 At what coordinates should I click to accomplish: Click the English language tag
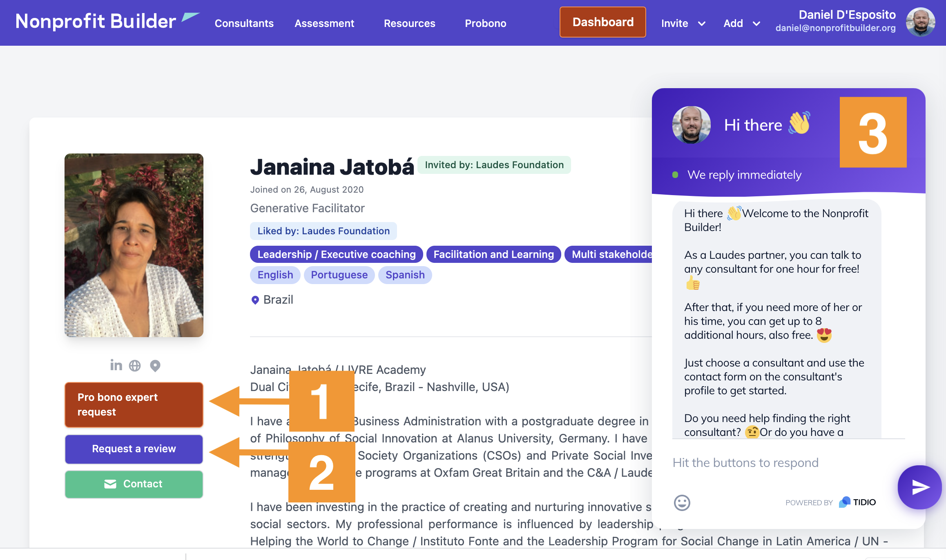pyautogui.click(x=275, y=275)
